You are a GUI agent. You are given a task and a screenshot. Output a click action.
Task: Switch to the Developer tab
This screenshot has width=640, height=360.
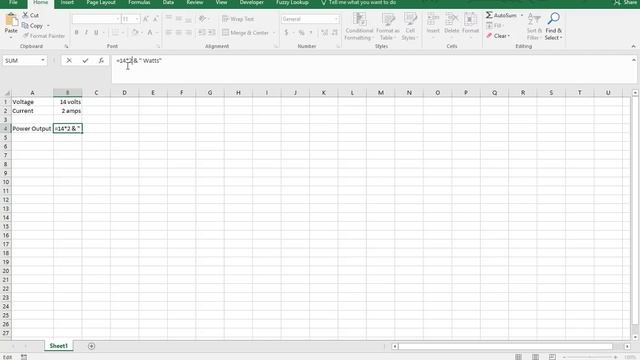tap(251, 3)
